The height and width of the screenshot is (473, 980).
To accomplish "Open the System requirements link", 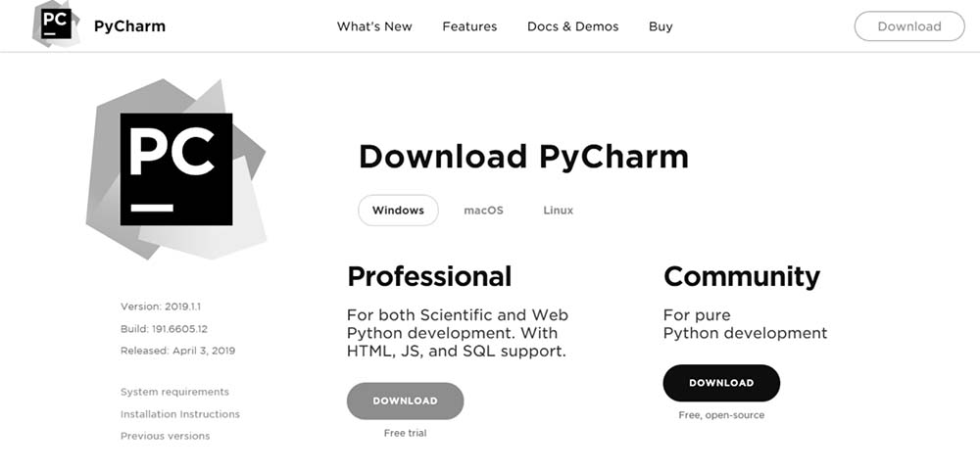I will pos(174,392).
